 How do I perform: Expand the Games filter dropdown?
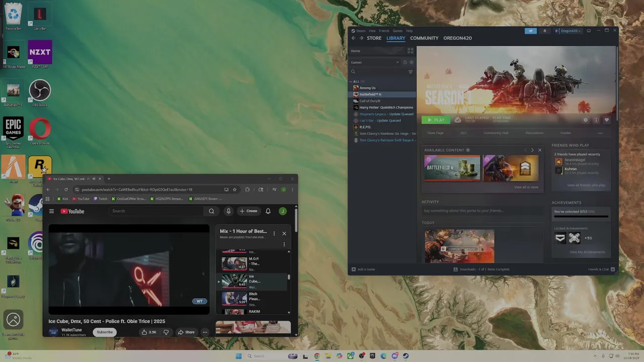click(x=375, y=62)
